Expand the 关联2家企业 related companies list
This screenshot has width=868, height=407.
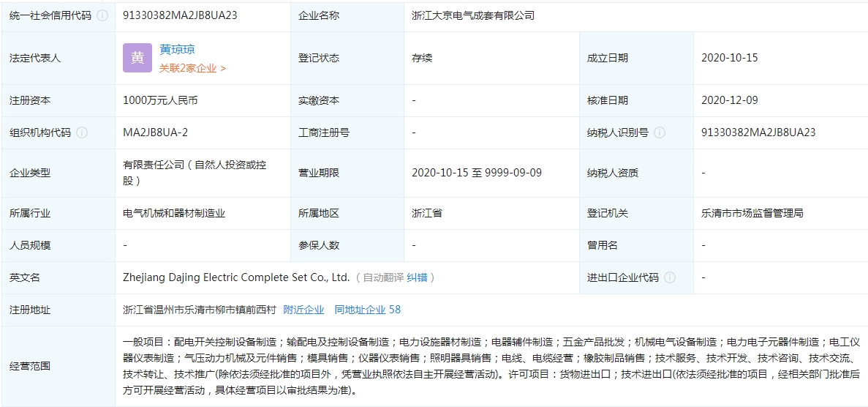coord(192,68)
